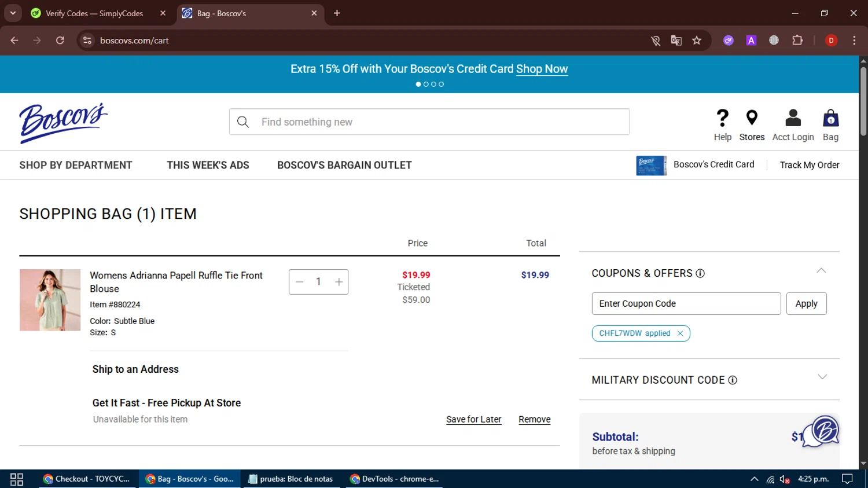Click the page vertical scrollbar
Screen dimensions: 868x488
(863, 102)
